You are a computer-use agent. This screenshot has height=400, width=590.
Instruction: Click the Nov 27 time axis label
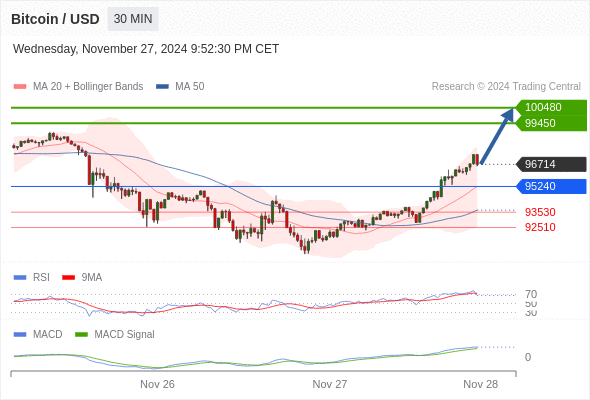tap(330, 384)
